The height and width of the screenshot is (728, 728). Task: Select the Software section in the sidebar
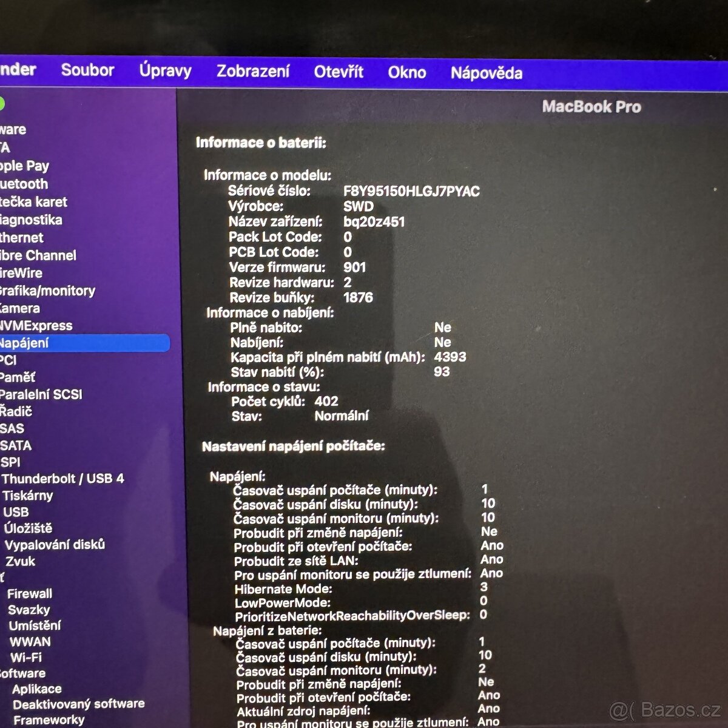point(22,673)
